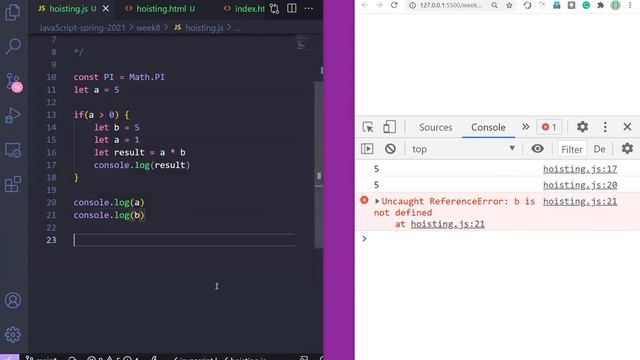640x360 pixels.
Task: Close the DevTools panel
Action: [x=627, y=127]
